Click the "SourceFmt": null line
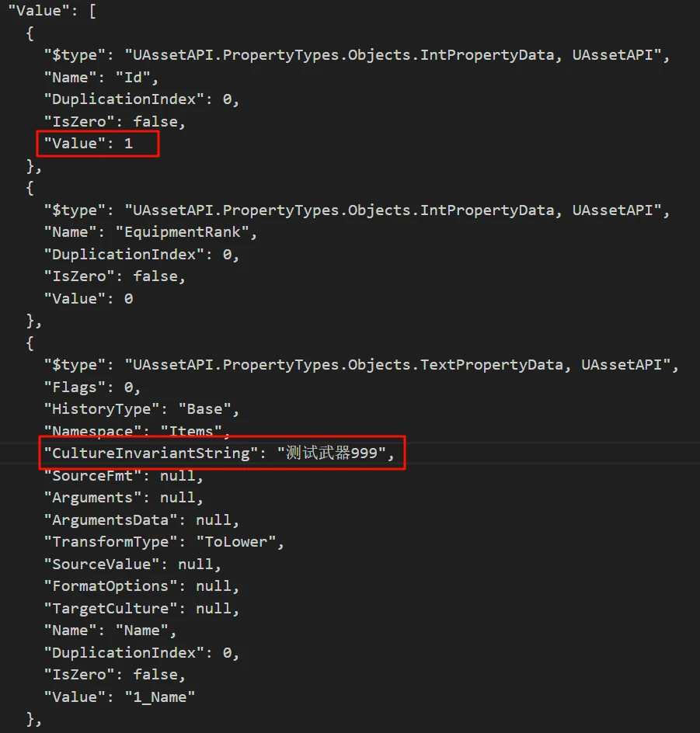 pyautogui.click(x=124, y=475)
